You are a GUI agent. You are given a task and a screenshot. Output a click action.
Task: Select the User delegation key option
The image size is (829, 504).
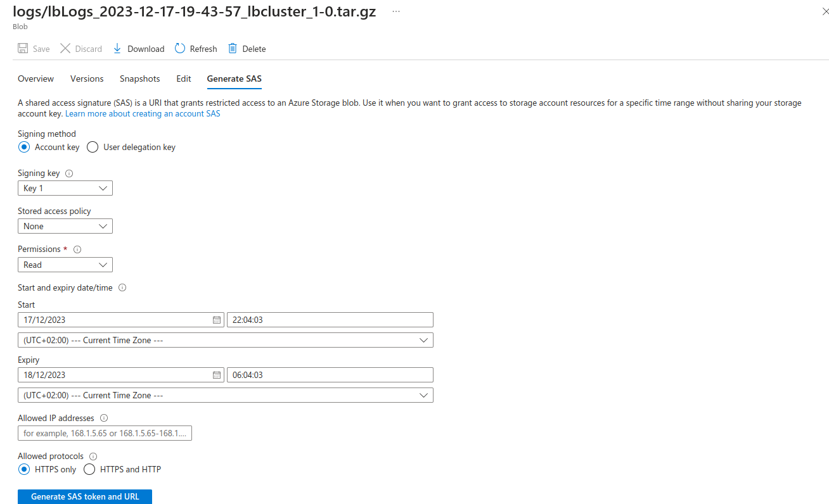[93, 147]
